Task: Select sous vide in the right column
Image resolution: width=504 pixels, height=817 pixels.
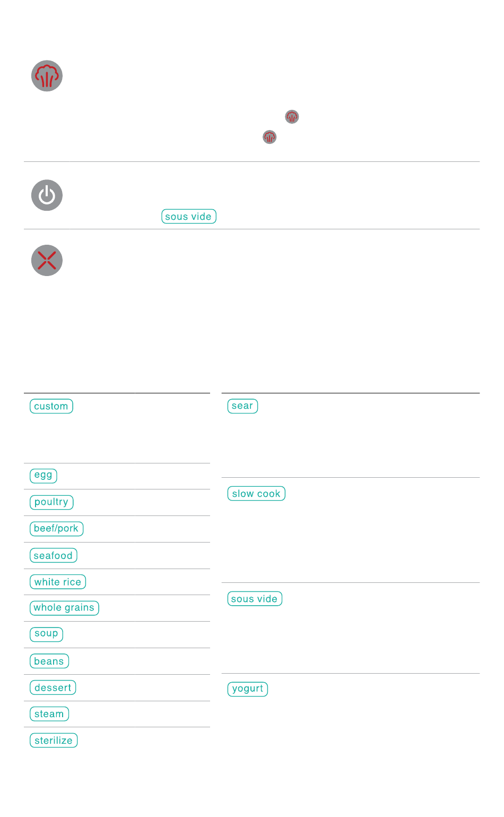Action: coord(255,599)
